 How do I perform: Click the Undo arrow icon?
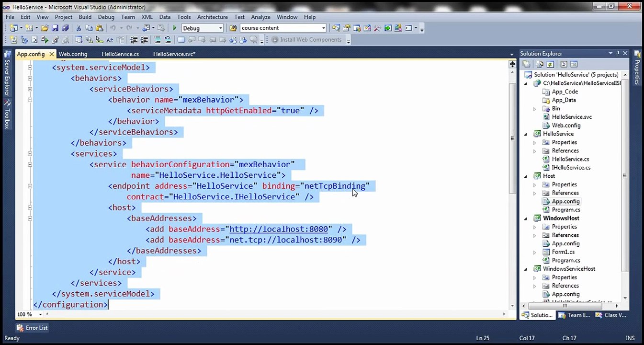(113, 28)
